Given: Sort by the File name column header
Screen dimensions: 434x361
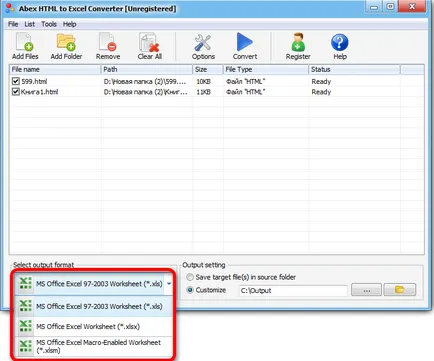Looking at the screenshot, I should pos(55,69).
